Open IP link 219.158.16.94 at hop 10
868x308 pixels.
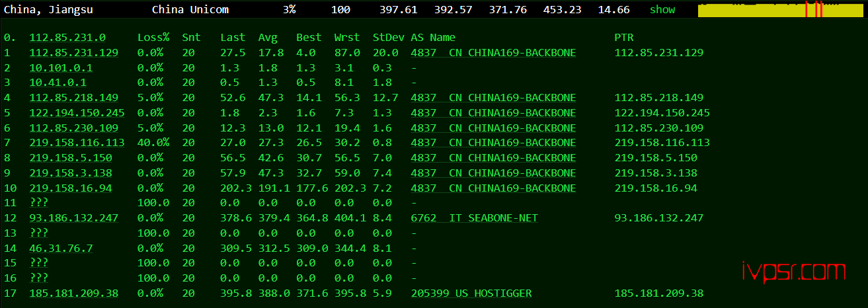click(x=71, y=188)
